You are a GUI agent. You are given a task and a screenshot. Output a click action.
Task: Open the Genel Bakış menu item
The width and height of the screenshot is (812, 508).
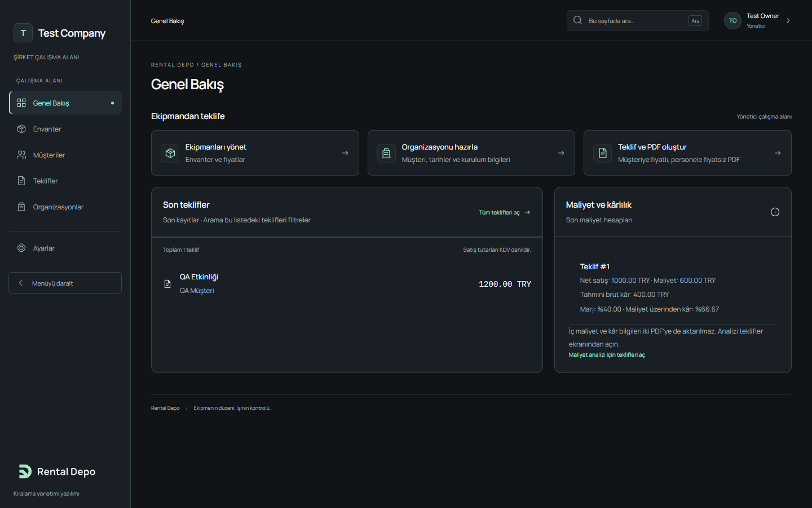65,103
